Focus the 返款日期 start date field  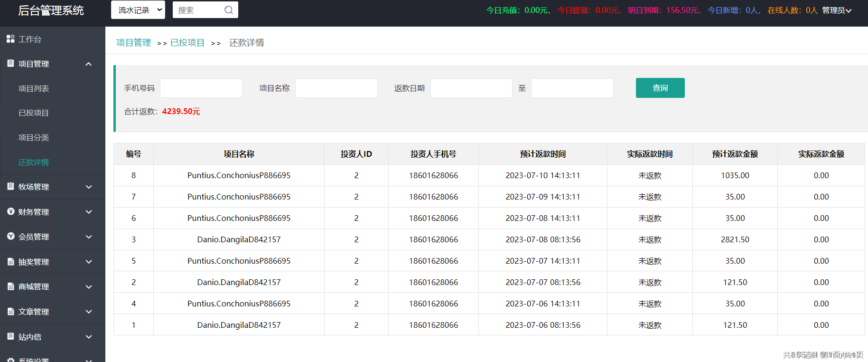[x=471, y=88]
